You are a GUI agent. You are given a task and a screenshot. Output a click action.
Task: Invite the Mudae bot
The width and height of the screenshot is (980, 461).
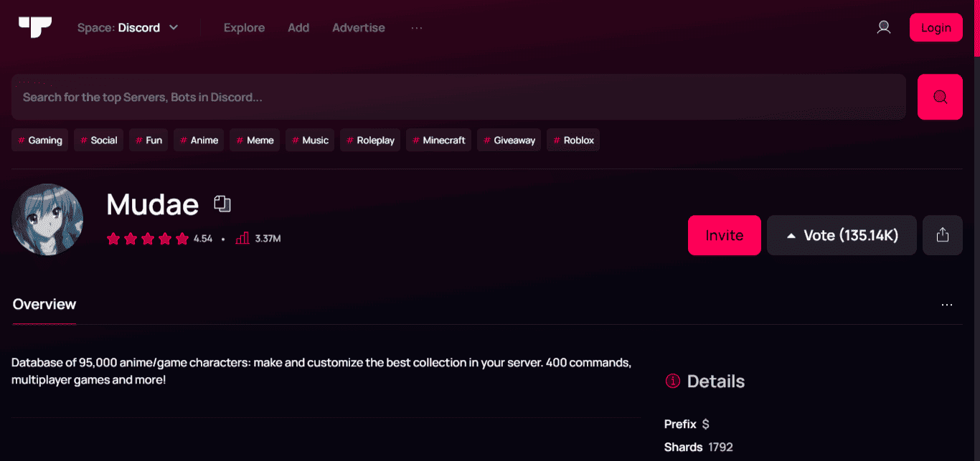725,235
